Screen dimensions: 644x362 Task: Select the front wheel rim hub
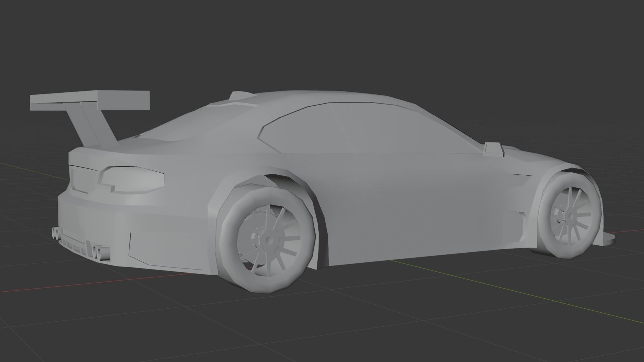(570, 217)
